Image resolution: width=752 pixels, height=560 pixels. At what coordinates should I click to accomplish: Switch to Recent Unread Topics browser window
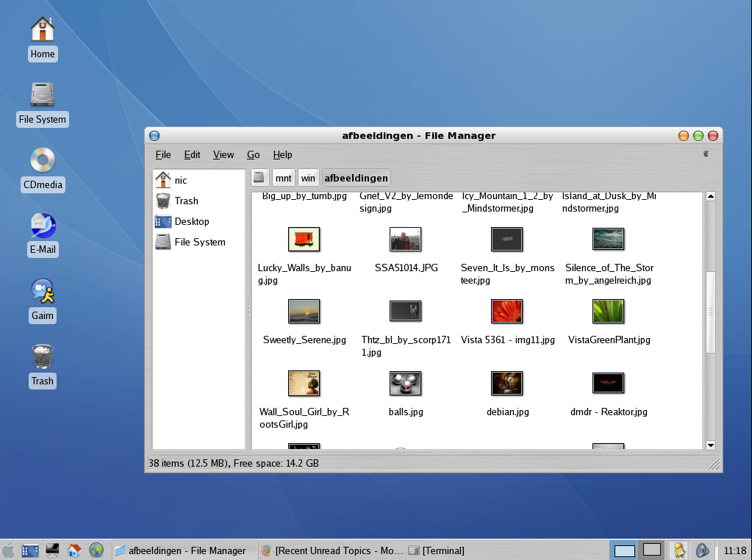[332, 550]
